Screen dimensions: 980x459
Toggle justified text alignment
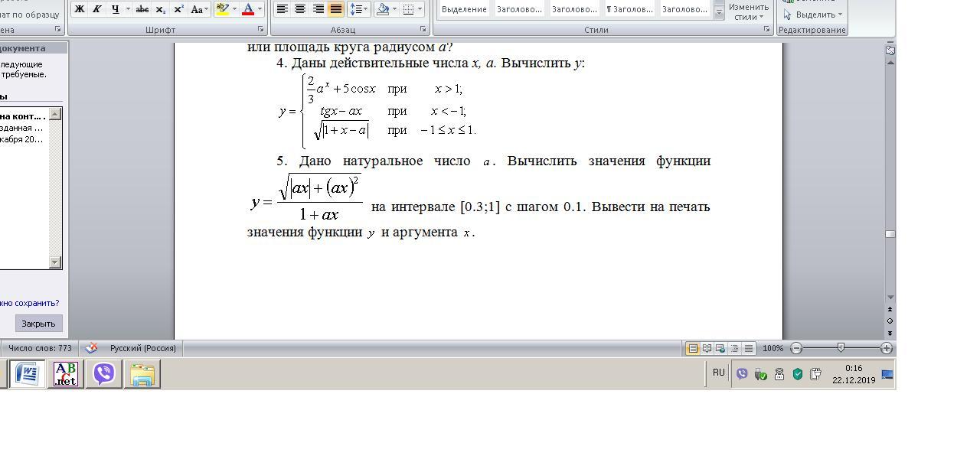click(335, 9)
